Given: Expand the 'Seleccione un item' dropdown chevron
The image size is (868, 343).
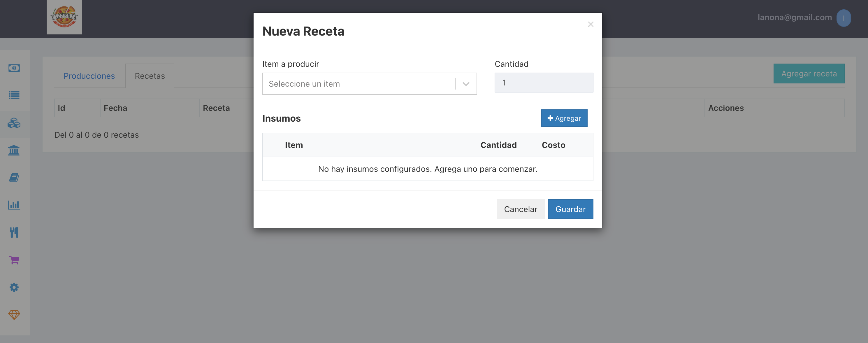Looking at the screenshot, I should point(466,84).
